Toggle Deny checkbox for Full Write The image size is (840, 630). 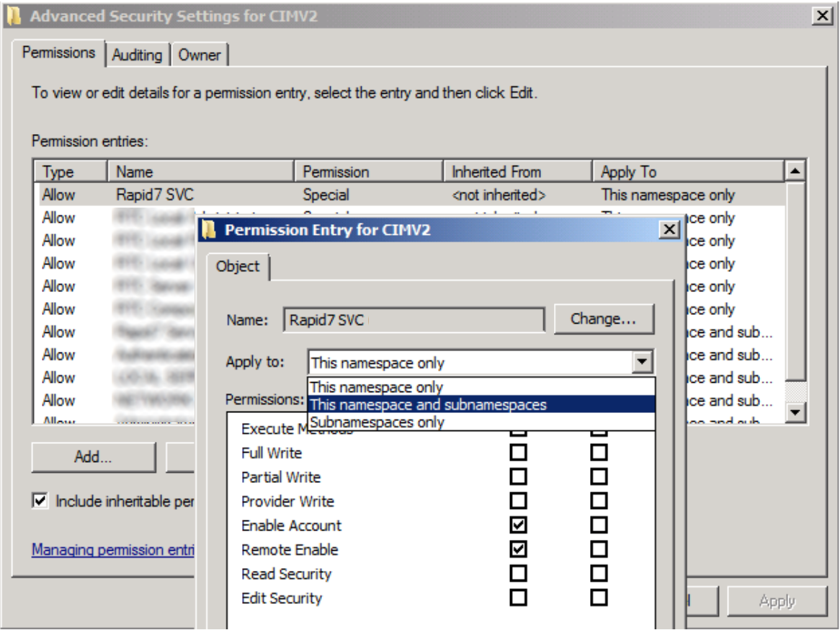coord(599,453)
